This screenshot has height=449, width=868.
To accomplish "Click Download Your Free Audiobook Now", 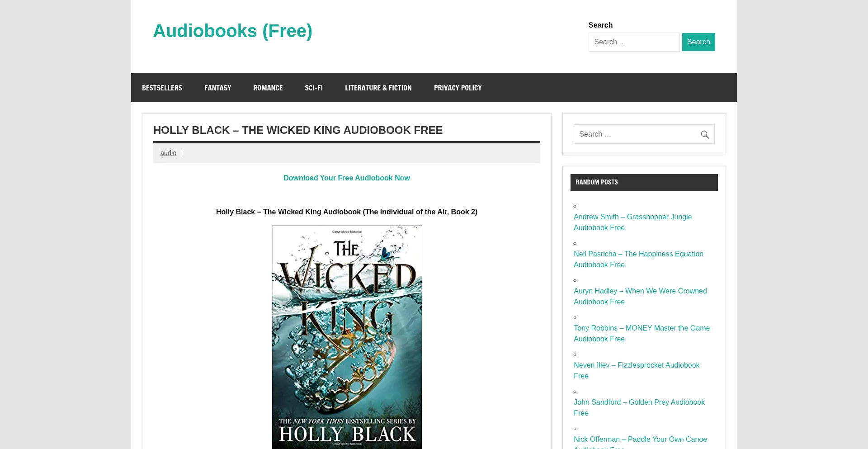I will (347, 178).
